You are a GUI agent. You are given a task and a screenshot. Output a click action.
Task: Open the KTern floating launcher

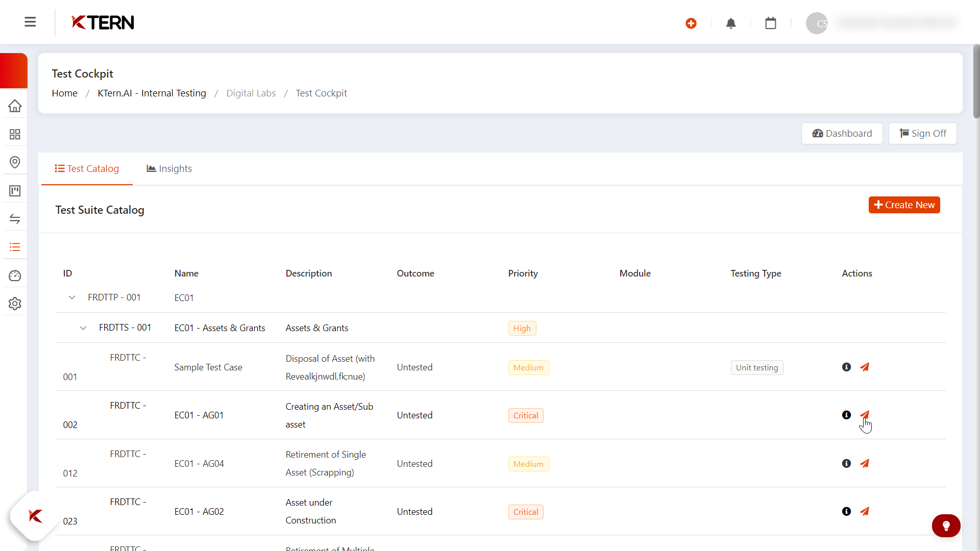coord(35,516)
